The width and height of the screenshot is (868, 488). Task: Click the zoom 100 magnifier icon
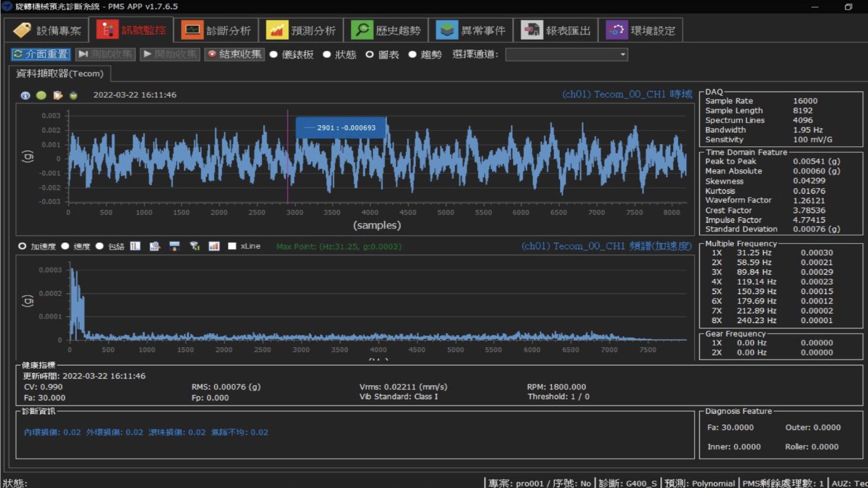155,246
